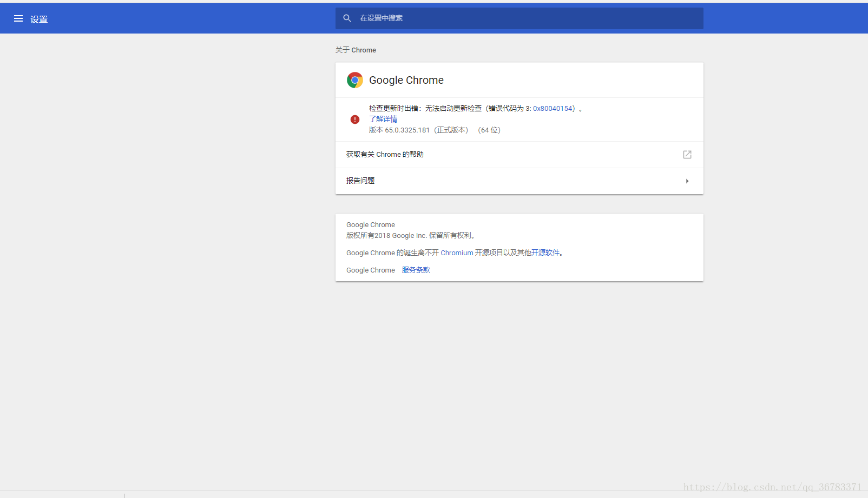Click the 关于 Chrome heading

[x=356, y=50]
